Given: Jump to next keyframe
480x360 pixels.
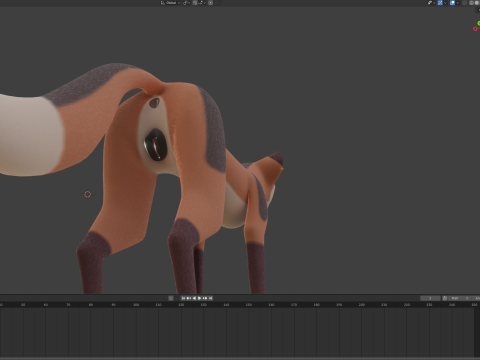Looking at the screenshot, I should (205, 298).
